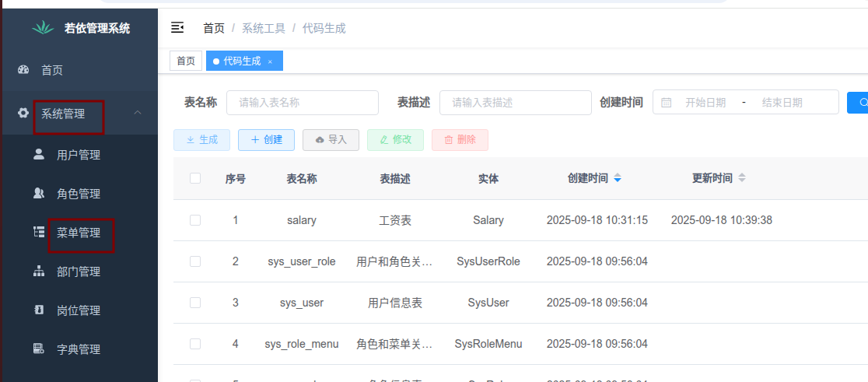The height and width of the screenshot is (382, 868).
Task: Toggle the sidebar collapse hamburger icon
Action: coord(177,28)
